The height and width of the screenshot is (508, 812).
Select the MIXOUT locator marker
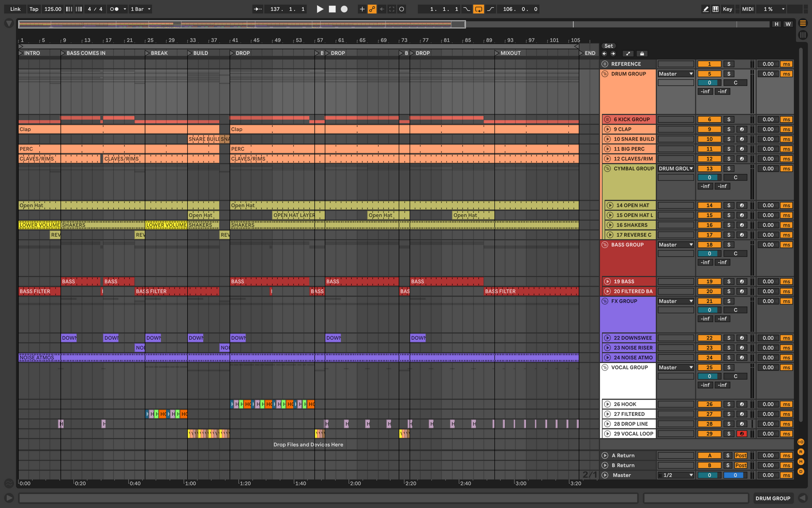(x=507, y=53)
